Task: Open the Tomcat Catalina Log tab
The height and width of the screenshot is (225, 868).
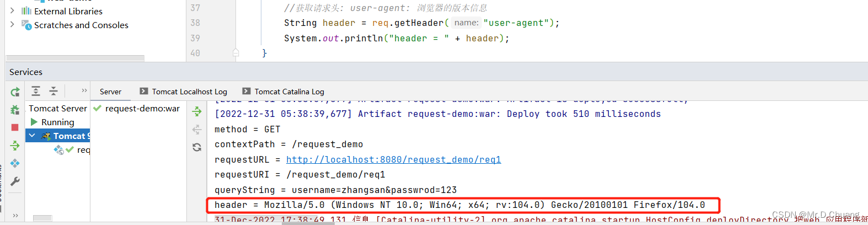Action: point(283,92)
